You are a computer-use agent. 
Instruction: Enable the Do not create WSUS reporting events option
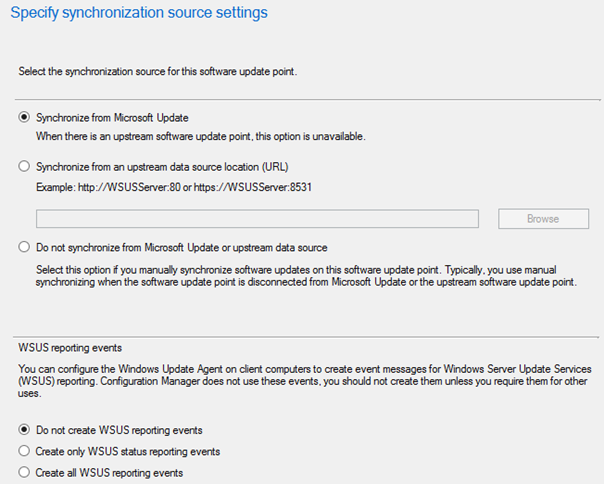pos(24,430)
